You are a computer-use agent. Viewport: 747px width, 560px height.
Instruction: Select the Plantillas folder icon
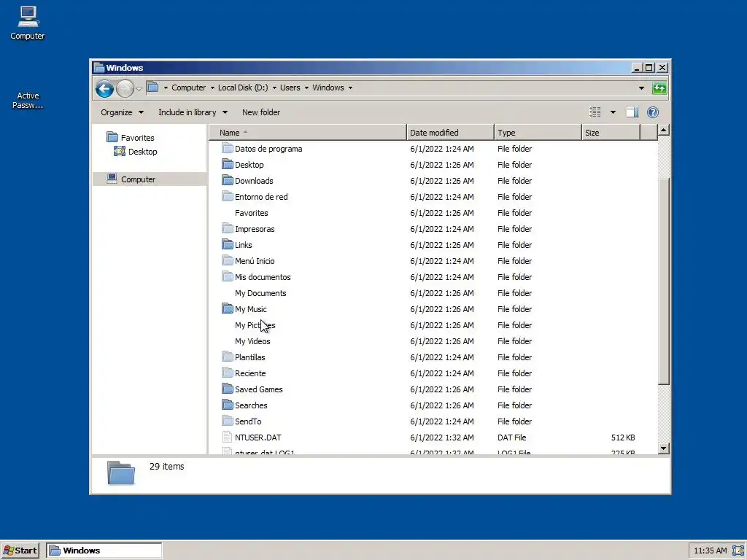tap(228, 357)
